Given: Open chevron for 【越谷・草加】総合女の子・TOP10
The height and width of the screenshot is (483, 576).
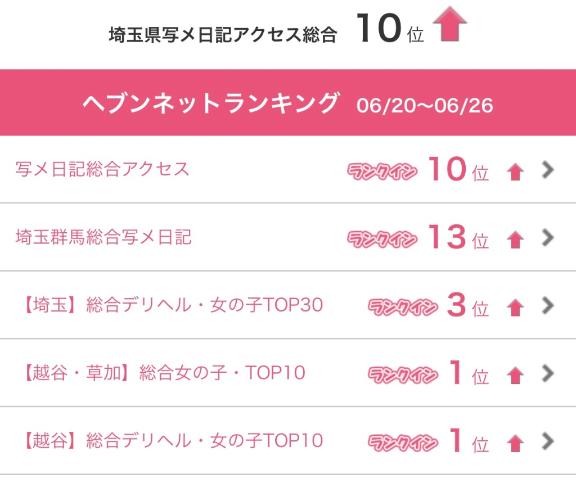Looking at the screenshot, I should (x=548, y=373).
